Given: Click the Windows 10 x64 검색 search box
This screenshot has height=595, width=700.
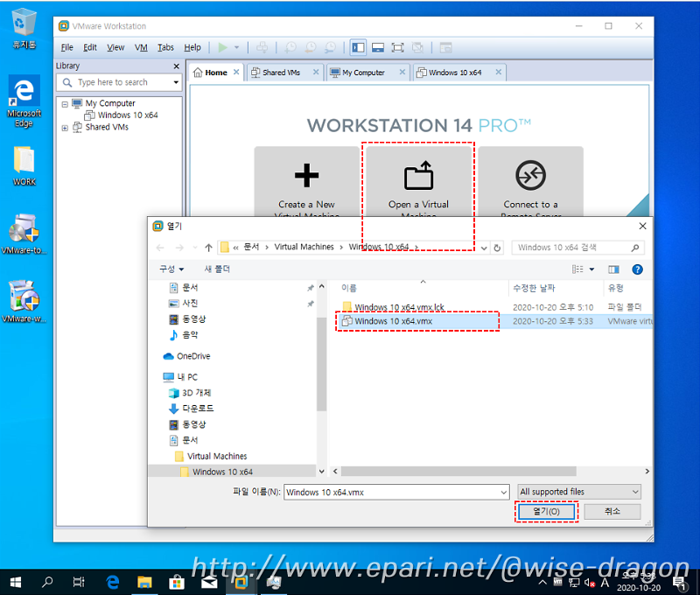Looking at the screenshot, I should pos(577,248).
